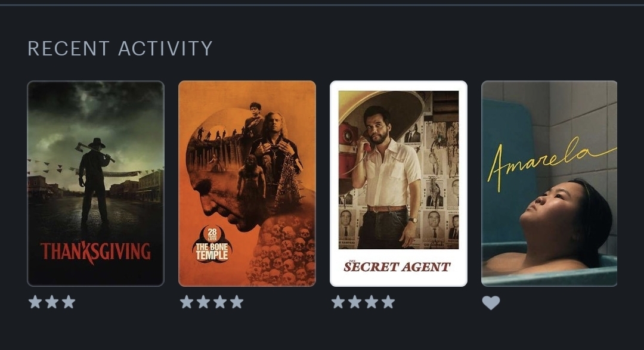644x350 pixels.
Task: Click the last star under The Secret Agent
Action: 388,302
